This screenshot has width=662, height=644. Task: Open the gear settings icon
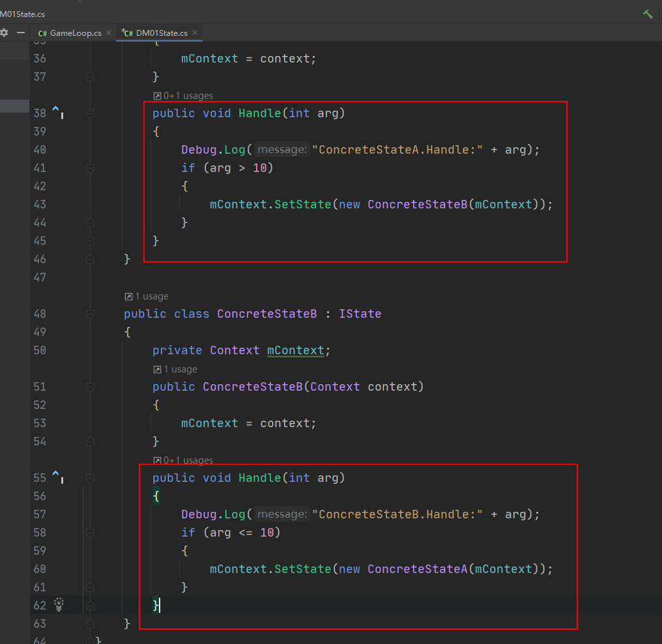(4, 33)
